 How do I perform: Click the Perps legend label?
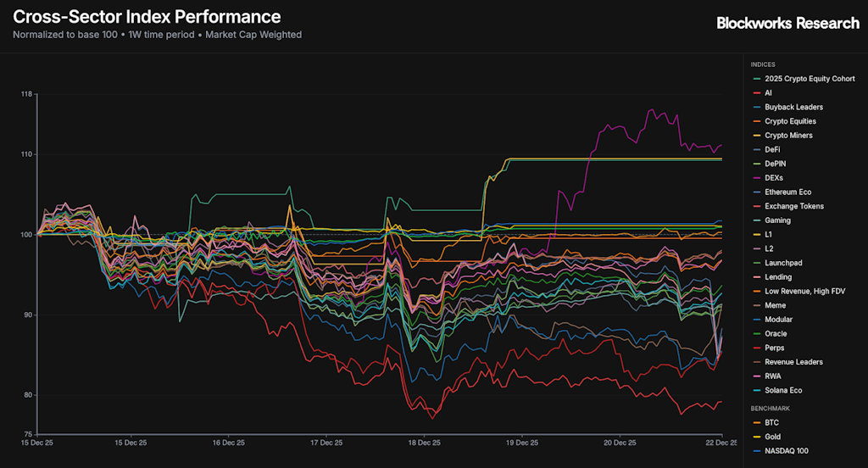775,348
